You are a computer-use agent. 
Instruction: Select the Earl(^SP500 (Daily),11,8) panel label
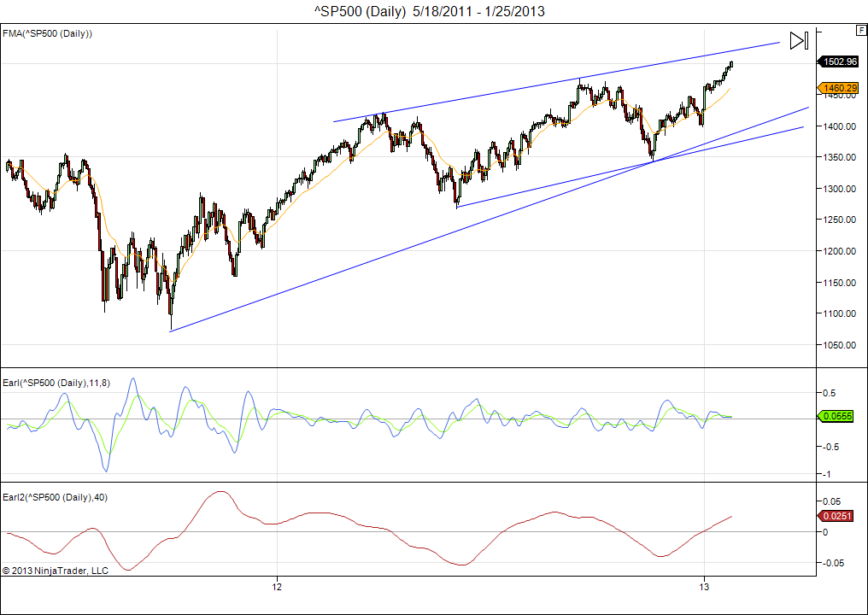67,382
